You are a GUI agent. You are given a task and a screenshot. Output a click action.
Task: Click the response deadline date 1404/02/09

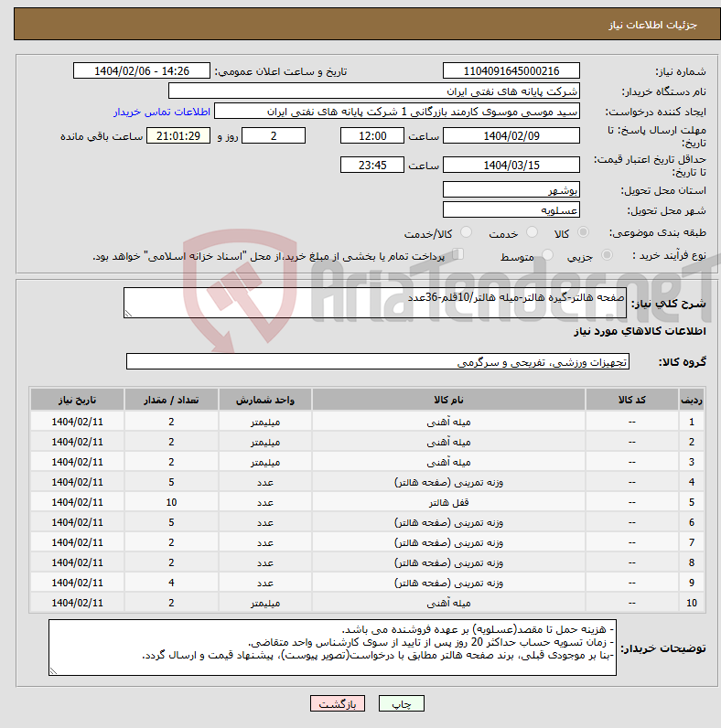click(x=511, y=136)
